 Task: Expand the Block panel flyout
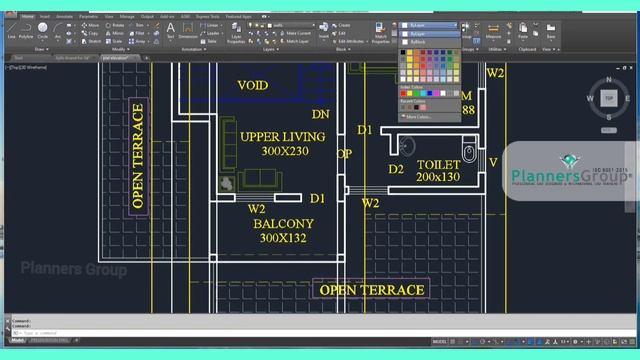tap(343, 49)
